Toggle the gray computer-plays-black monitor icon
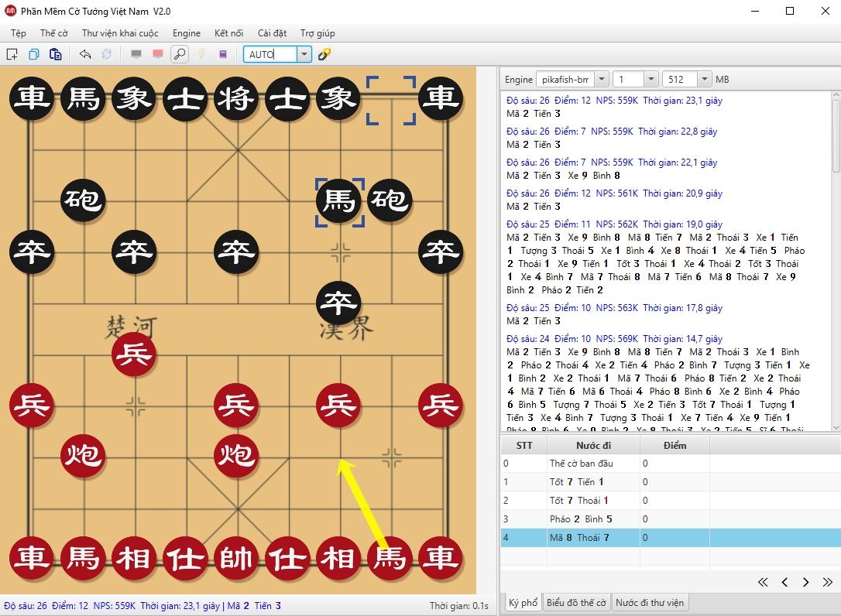The width and height of the screenshot is (841, 616). 136,54
